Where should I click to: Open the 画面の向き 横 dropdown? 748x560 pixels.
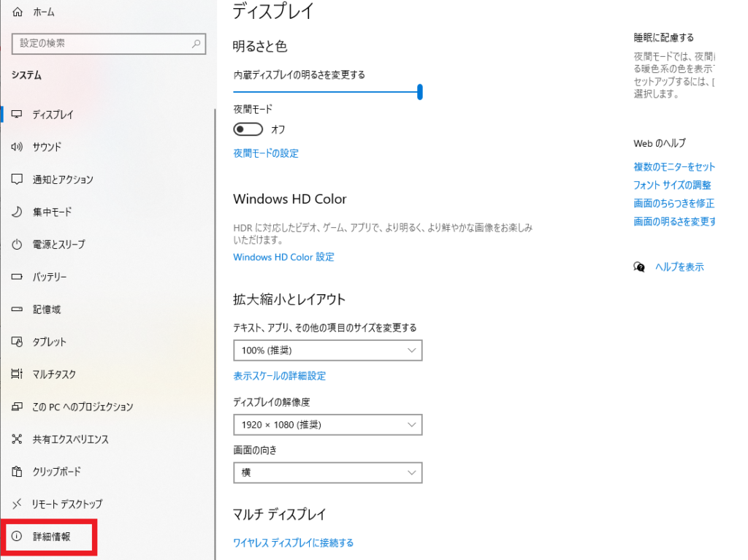tap(328, 472)
